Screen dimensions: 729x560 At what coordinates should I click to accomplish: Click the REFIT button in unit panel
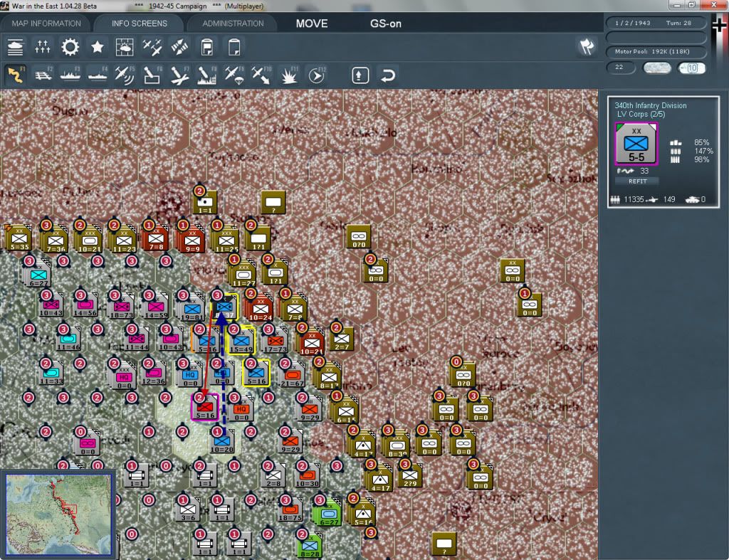638,181
